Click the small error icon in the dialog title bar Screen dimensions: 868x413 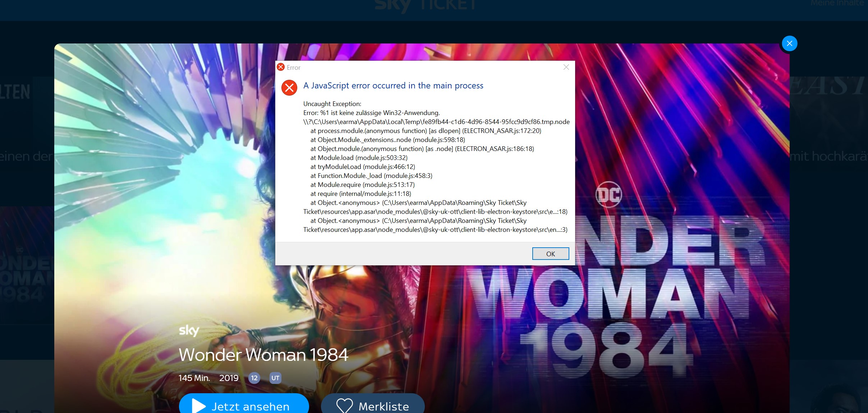281,67
